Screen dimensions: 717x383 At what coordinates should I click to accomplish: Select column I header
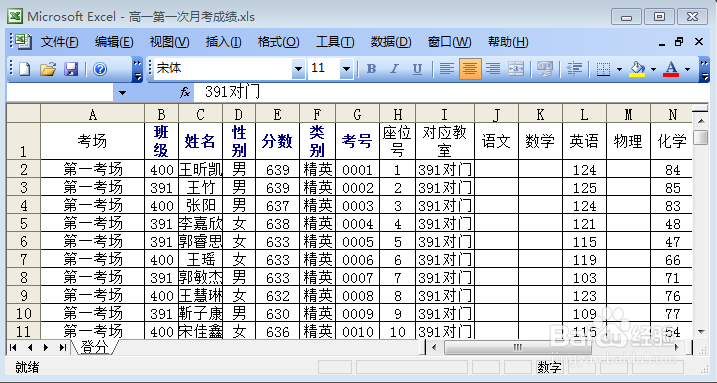[x=444, y=114]
